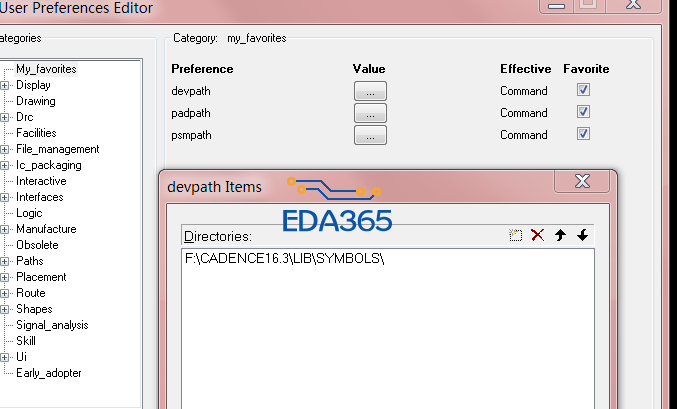
Task: Select Interactive category
Action: pyautogui.click(x=41, y=181)
